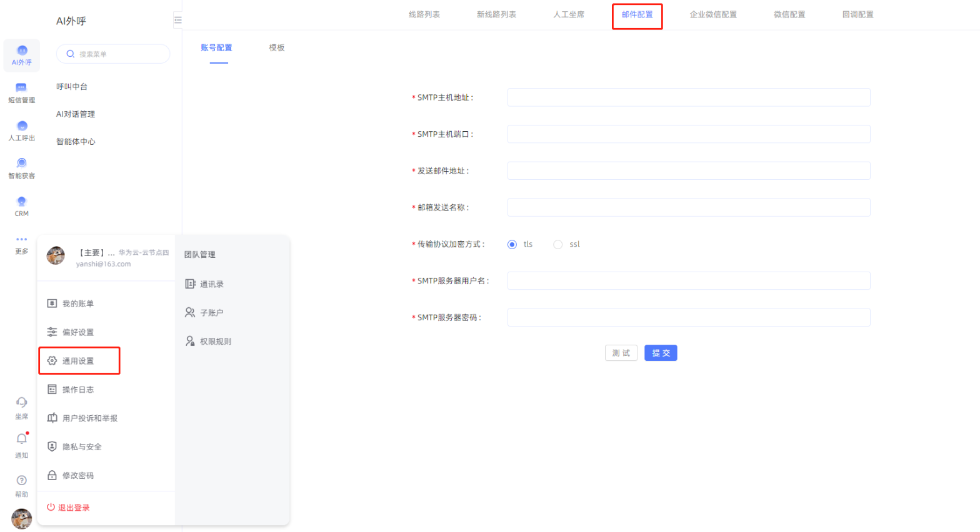Switch to the 模板 tab
This screenshot has width=980, height=532.
[277, 48]
